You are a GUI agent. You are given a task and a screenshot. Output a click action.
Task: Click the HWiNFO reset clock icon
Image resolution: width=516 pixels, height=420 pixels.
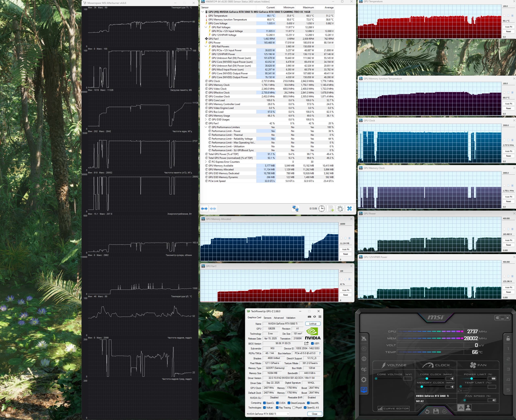pyautogui.click(x=321, y=209)
